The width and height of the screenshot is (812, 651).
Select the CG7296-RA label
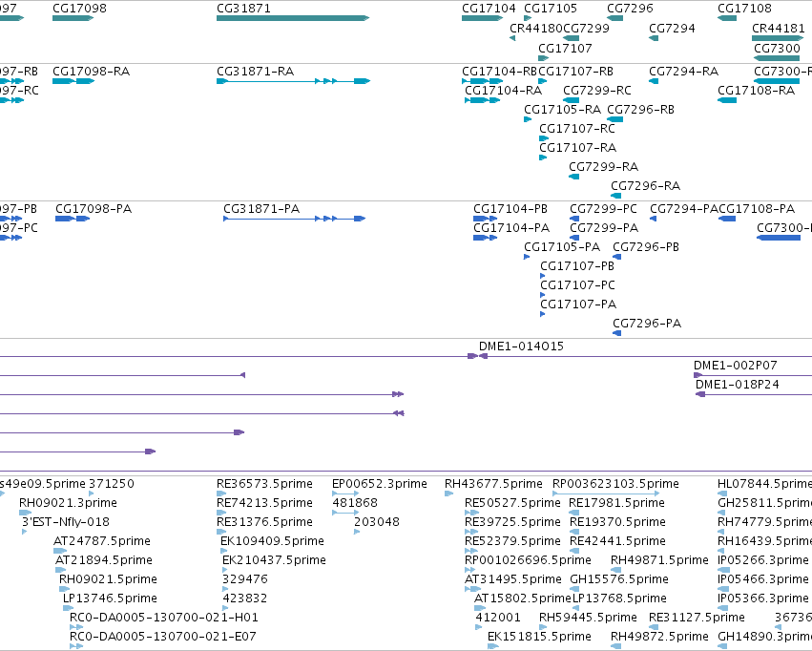(645, 186)
